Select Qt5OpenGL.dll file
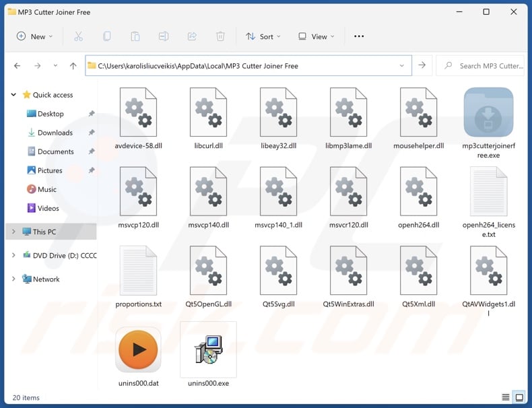The width and height of the screenshot is (532, 408). (208, 277)
